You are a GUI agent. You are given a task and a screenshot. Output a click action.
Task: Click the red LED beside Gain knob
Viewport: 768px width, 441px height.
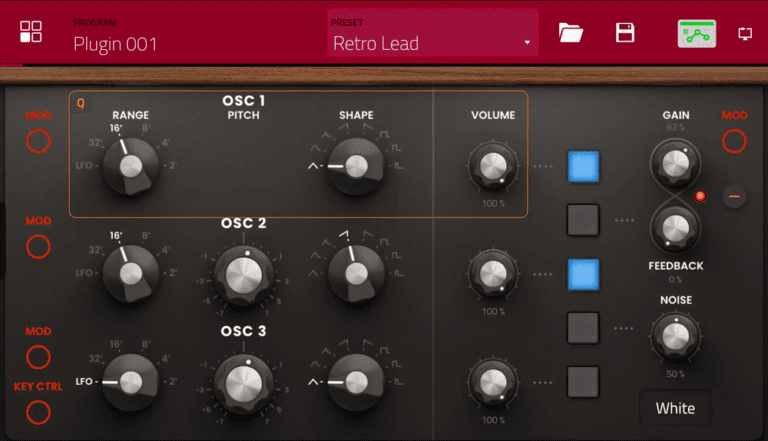click(x=700, y=195)
